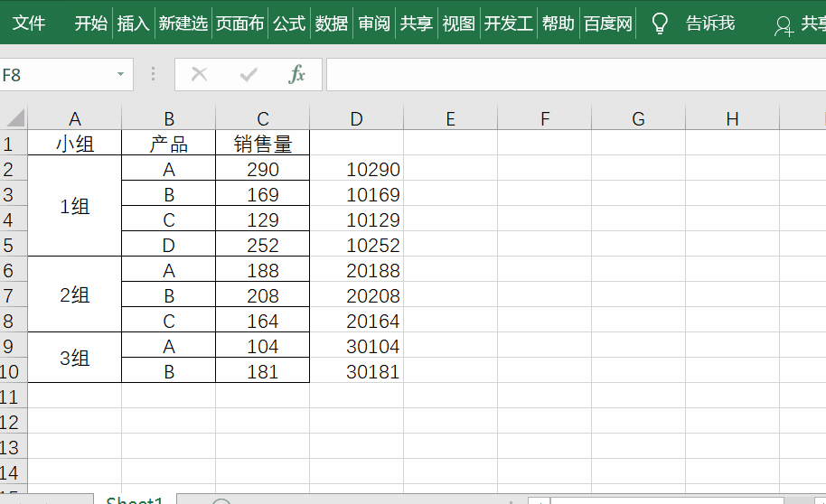The width and height of the screenshot is (826, 504).
Task: Click the cell containing 208
Action: [x=262, y=295]
